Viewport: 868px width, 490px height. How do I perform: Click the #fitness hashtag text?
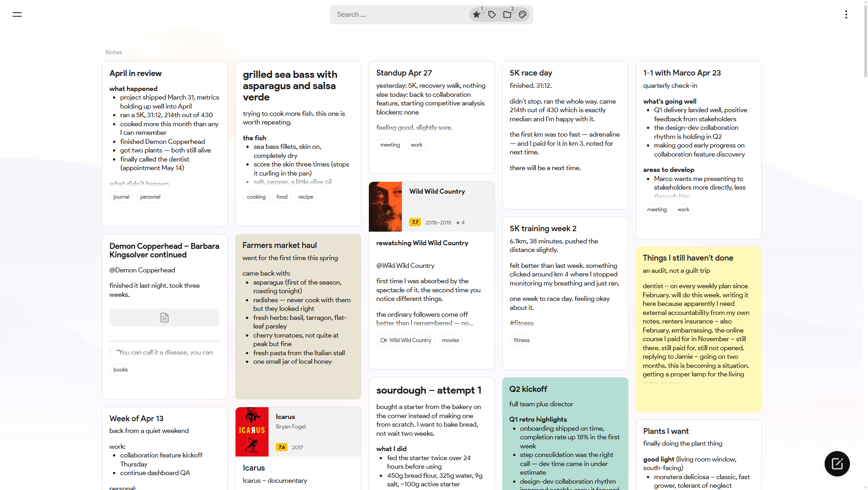522,323
